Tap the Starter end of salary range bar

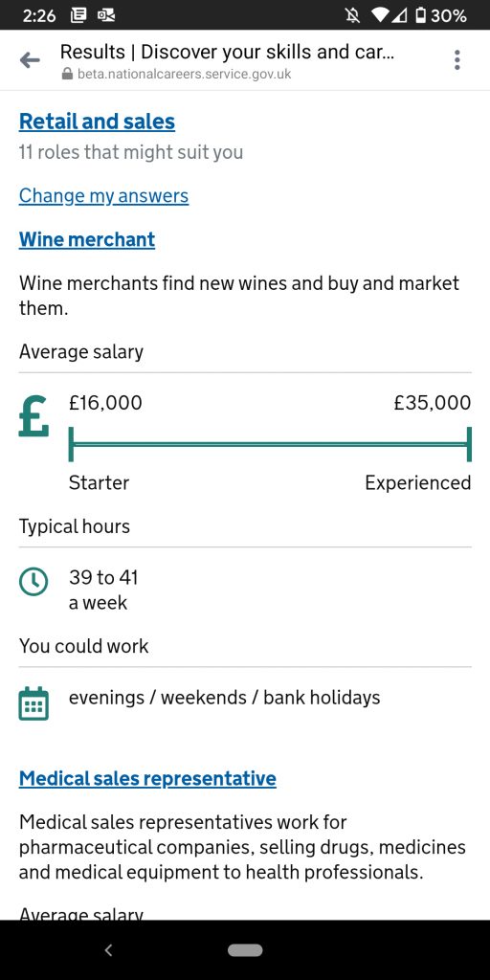pos(71,444)
